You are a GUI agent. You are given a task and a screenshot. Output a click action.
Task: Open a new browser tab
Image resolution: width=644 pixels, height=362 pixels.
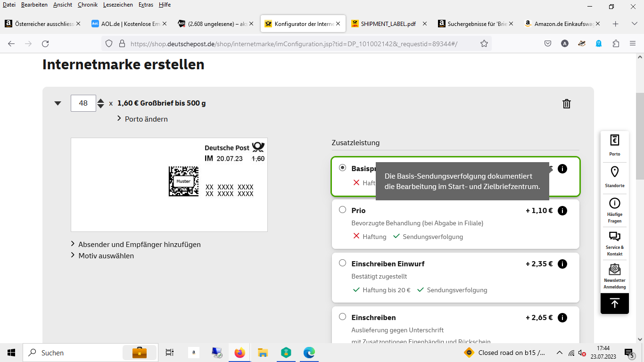pos(615,24)
